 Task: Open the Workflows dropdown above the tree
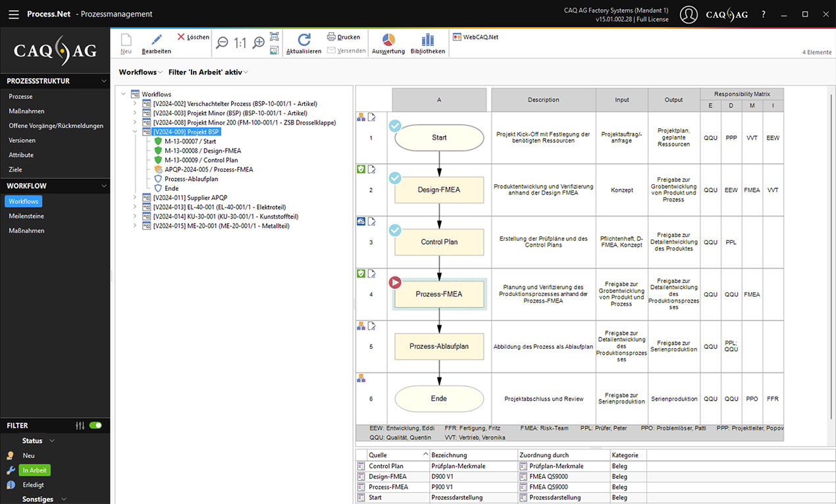(140, 72)
